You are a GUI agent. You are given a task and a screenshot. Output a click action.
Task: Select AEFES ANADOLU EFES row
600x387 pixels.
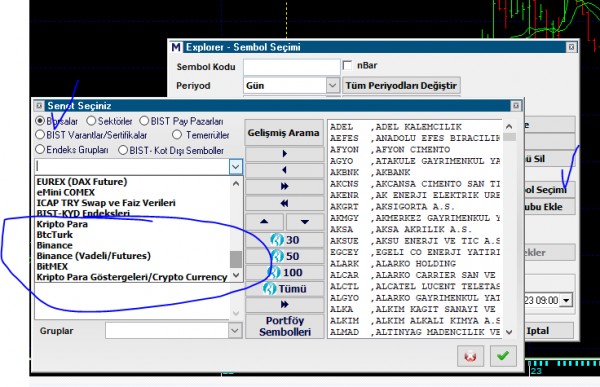pos(415,138)
